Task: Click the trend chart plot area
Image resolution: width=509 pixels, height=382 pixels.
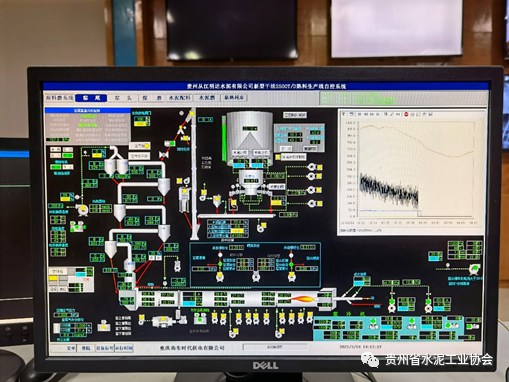Action: 417,169
